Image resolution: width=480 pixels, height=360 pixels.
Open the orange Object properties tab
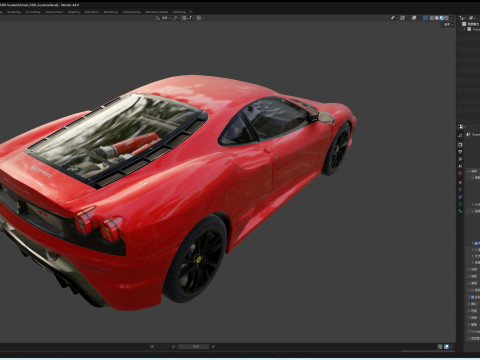(460, 183)
